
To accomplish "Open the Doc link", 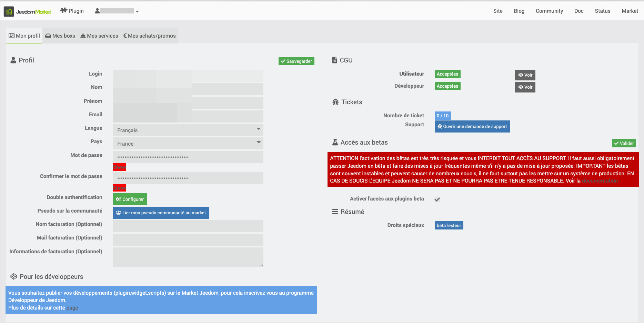I will click(579, 11).
